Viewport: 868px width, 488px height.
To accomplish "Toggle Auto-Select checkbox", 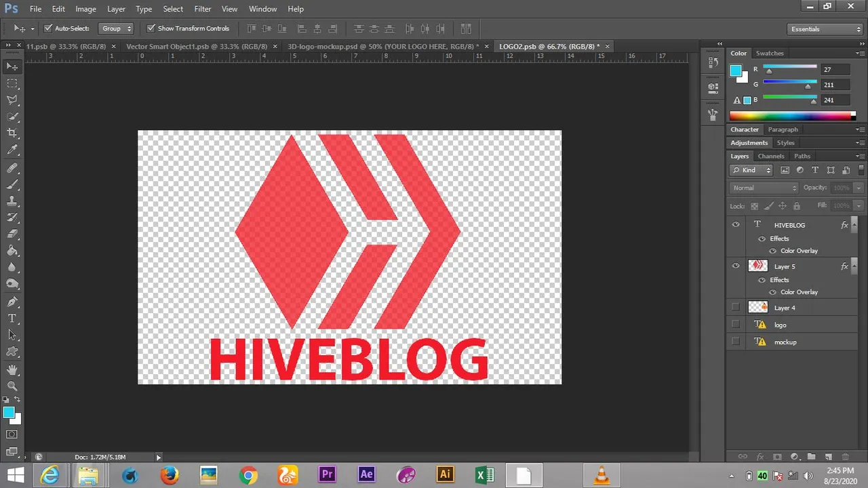I will point(48,28).
